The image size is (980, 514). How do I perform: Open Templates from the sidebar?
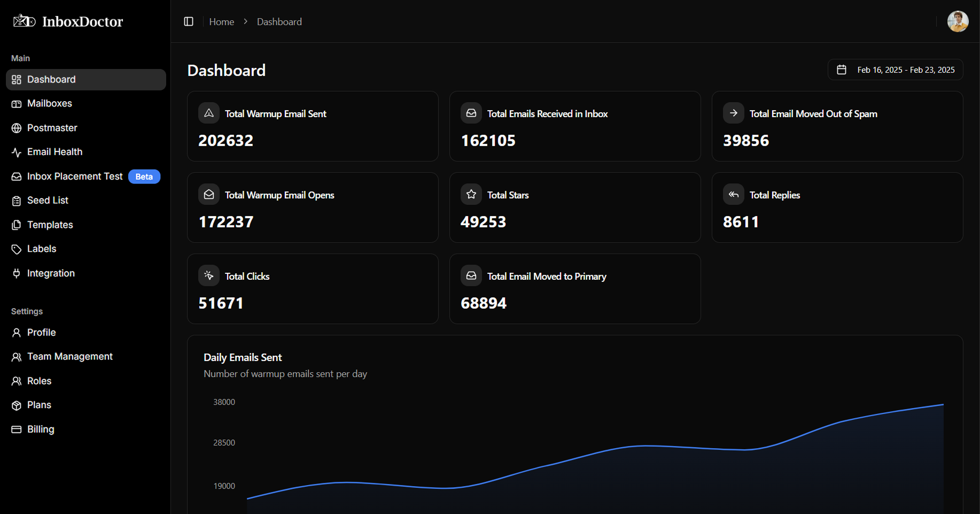click(50, 225)
